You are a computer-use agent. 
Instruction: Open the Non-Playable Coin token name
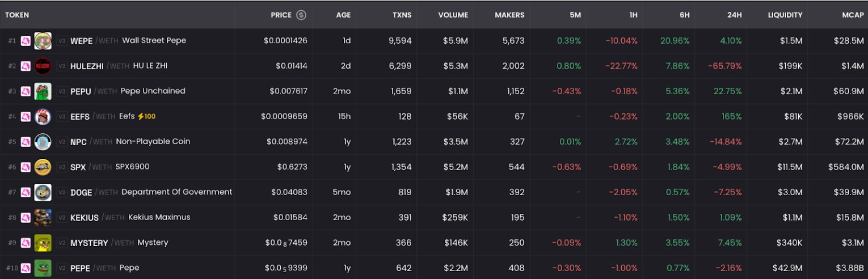pyautogui.click(x=153, y=141)
